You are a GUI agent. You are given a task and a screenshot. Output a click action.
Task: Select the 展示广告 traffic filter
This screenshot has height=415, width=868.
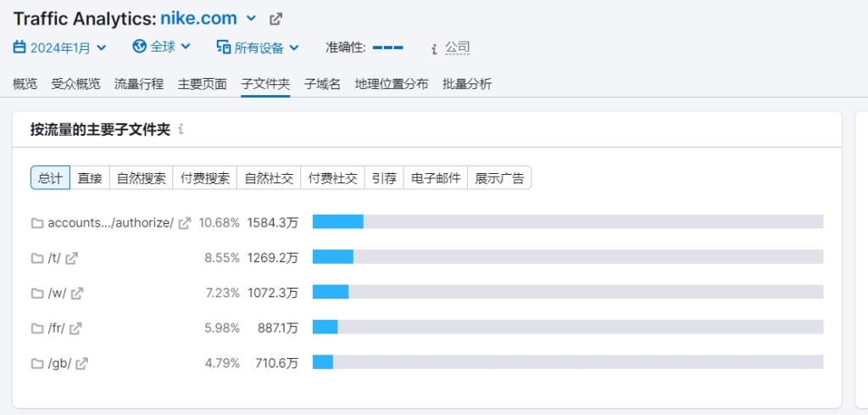tap(499, 178)
